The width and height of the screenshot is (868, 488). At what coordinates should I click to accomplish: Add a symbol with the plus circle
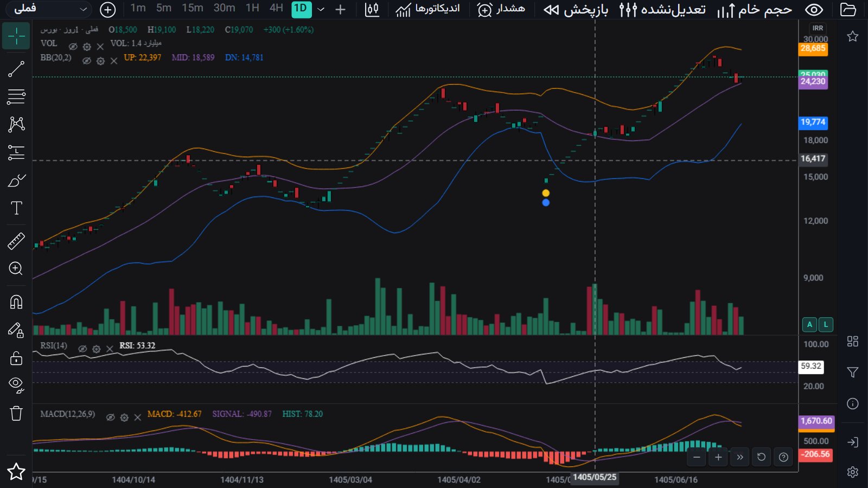108,9
